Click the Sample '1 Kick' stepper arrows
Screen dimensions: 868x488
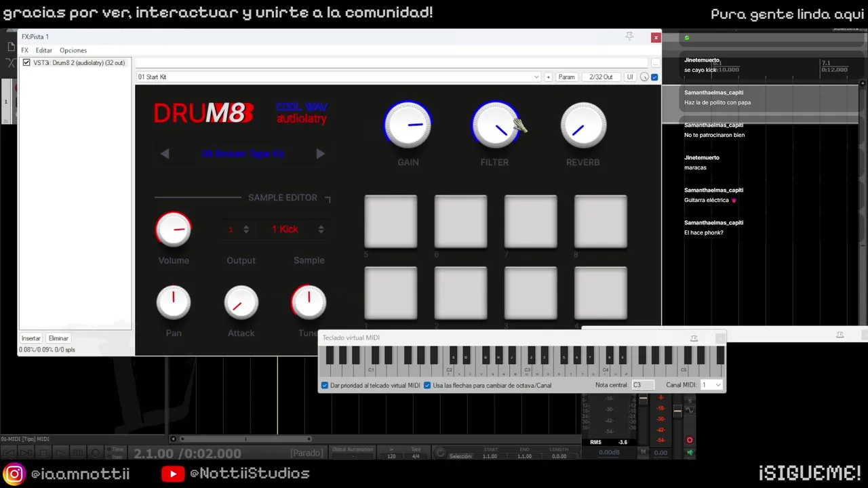tap(321, 230)
